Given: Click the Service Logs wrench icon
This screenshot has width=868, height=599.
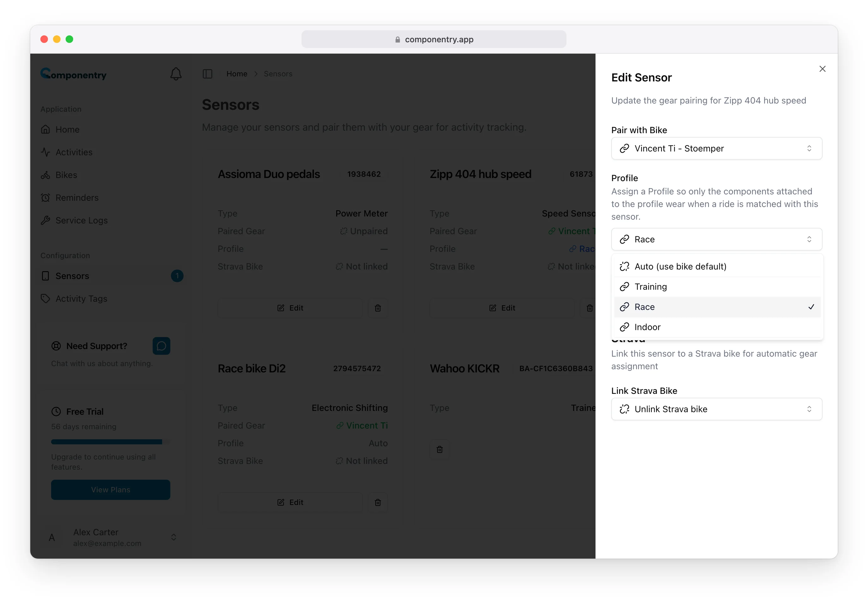Looking at the screenshot, I should [45, 220].
